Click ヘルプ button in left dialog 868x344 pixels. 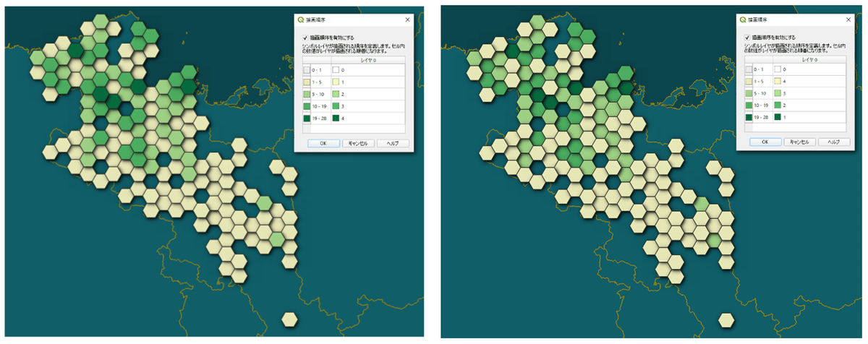click(393, 143)
